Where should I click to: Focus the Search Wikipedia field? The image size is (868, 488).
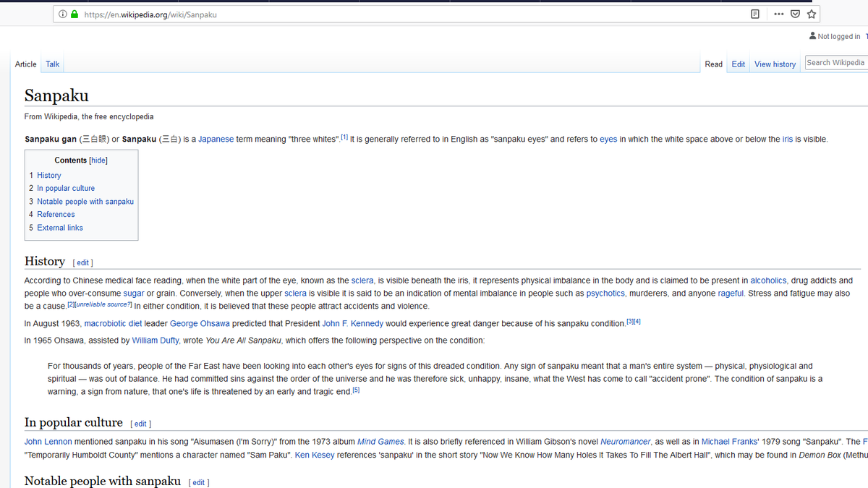[836, 63]
